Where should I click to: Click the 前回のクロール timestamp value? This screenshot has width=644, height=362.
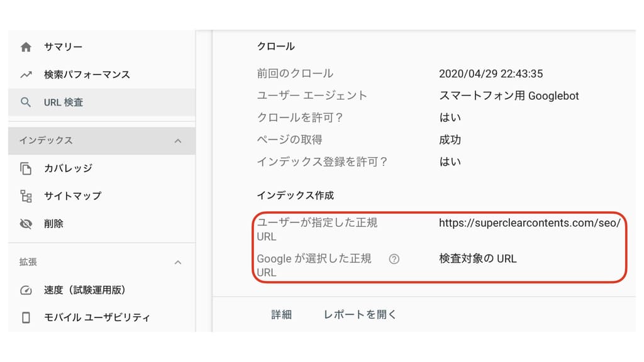(491, 74)
